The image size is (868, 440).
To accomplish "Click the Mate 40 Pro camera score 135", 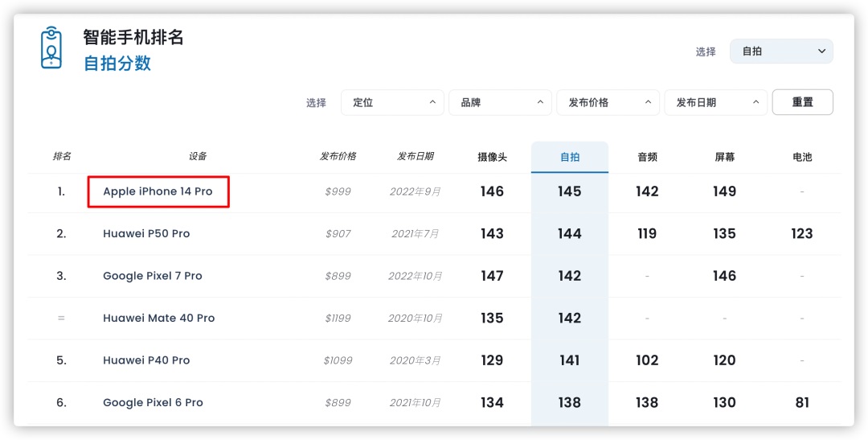I will (x=492, y=318).
